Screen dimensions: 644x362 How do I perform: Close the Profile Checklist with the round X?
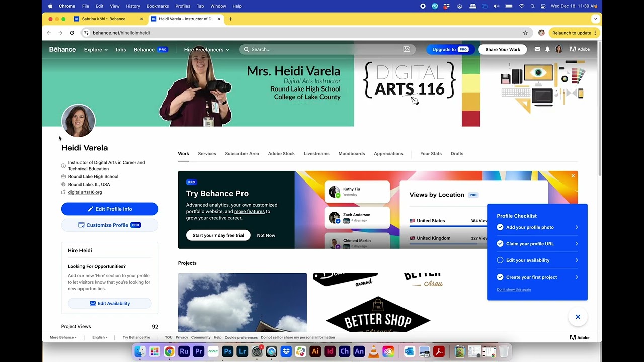(578, 317)
